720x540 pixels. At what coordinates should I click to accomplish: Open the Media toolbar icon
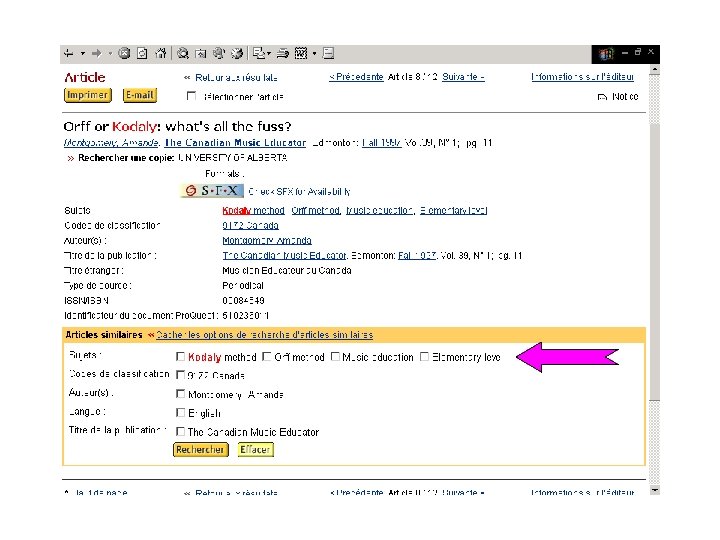(x=219, y=53)
